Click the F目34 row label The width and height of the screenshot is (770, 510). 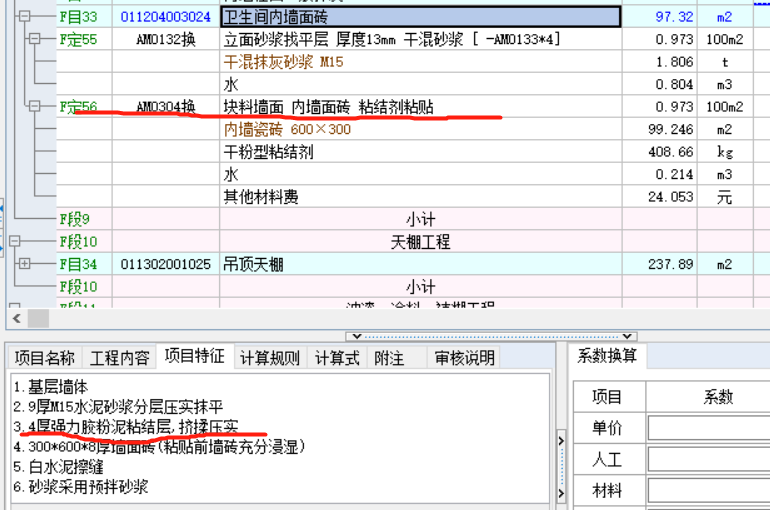tap(79, 265)
